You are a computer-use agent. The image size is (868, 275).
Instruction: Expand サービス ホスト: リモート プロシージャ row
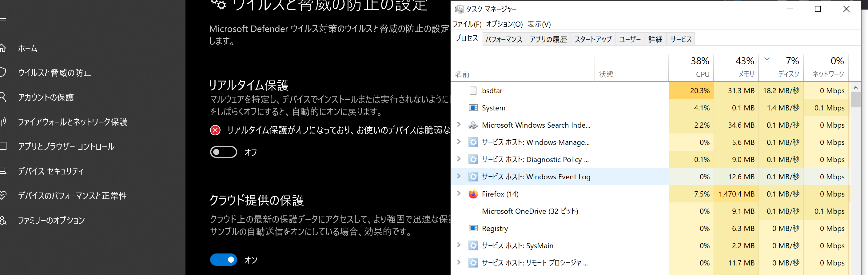pos(459,262)
